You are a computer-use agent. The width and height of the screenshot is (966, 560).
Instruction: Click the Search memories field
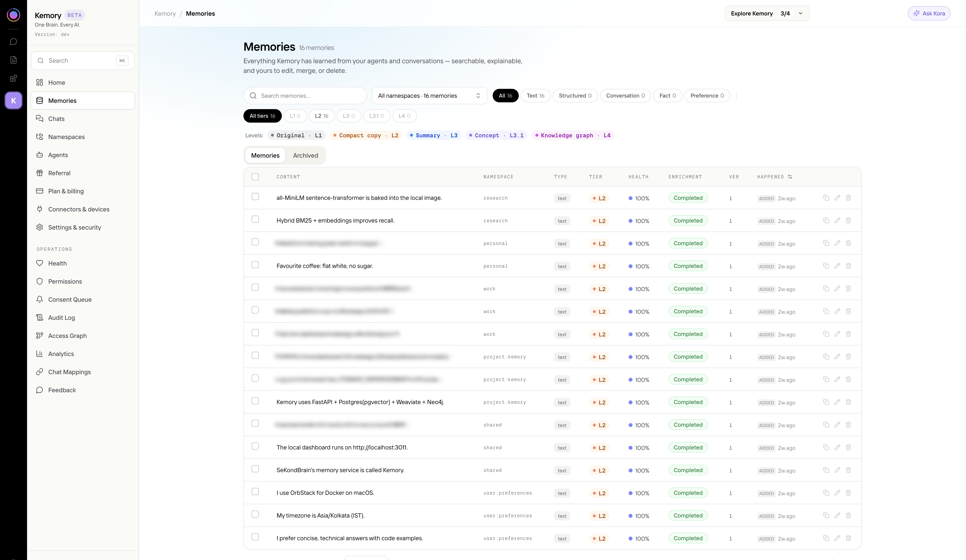(305, 96)
